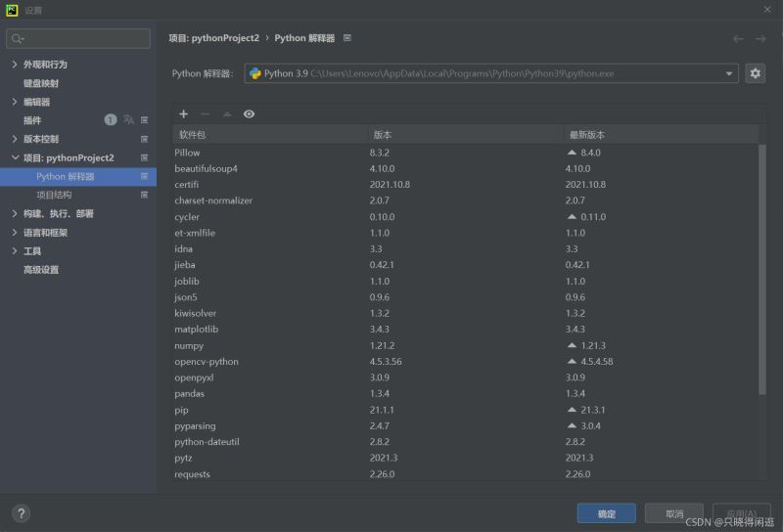This screenshot has width=783, height=532.
Task: Select the joblib package row
Action: (466, 282)
